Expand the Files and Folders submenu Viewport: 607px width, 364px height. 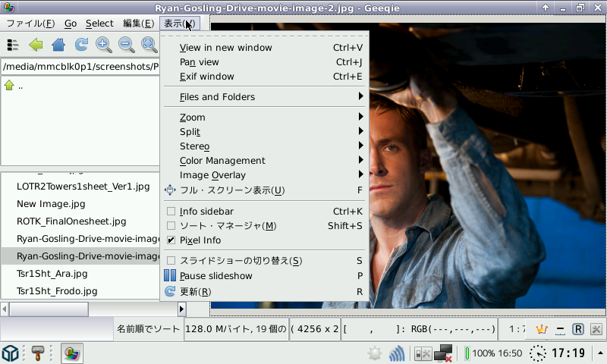point(264,97)
